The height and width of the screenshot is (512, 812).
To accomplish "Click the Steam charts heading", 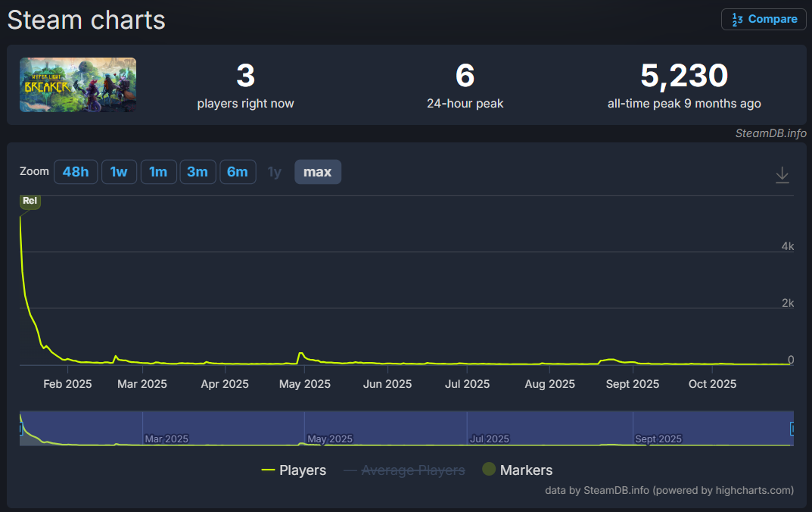I will (86, 20).
